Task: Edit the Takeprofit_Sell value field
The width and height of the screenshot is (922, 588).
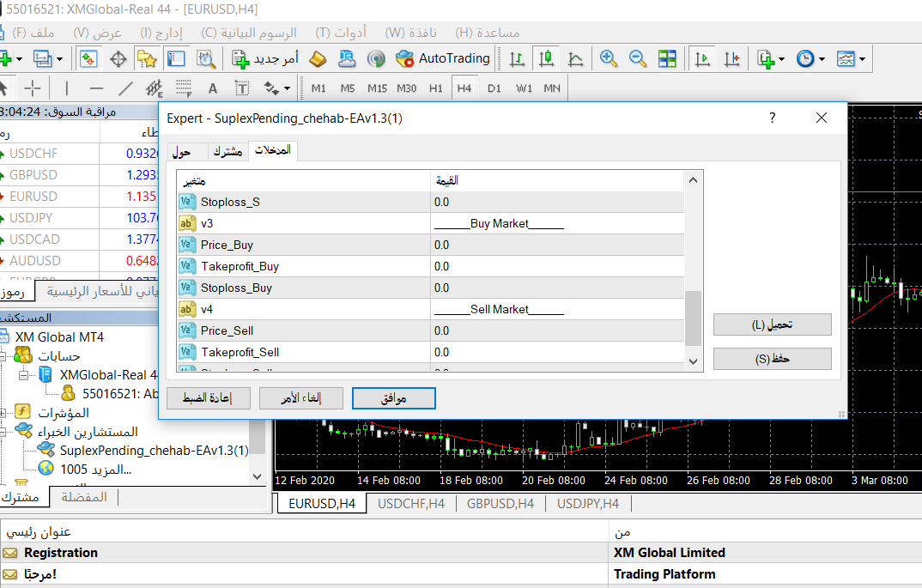Action: tap(557, 352)
